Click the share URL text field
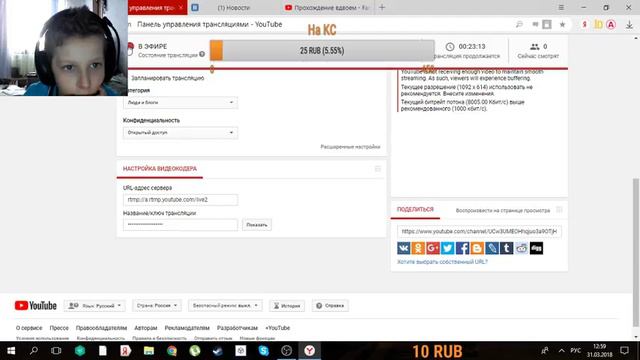The height and width of the screenshot is (360, 640). coord(479,231)
